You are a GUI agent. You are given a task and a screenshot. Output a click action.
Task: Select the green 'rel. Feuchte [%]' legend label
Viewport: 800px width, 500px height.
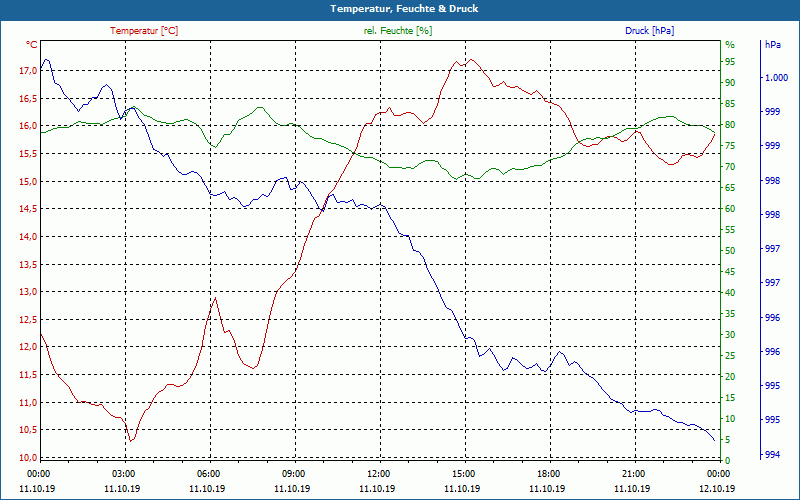[397, 31]
